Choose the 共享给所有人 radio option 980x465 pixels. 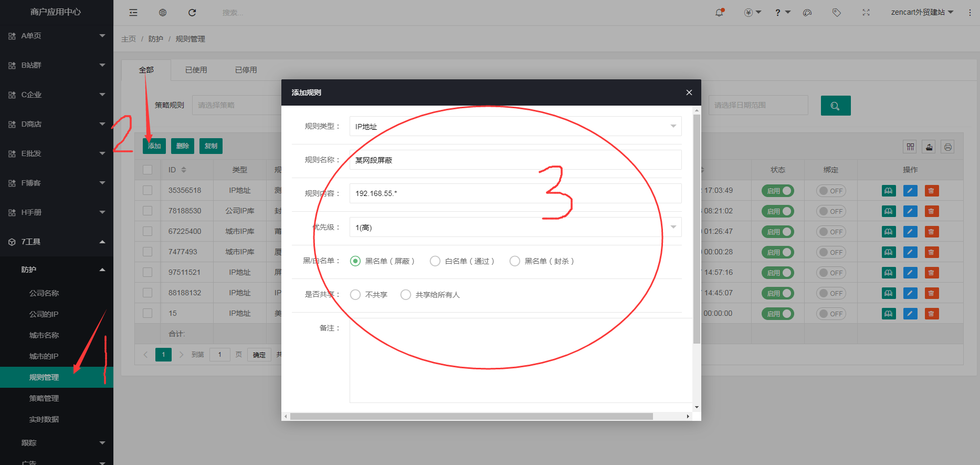tap(406, 295)
